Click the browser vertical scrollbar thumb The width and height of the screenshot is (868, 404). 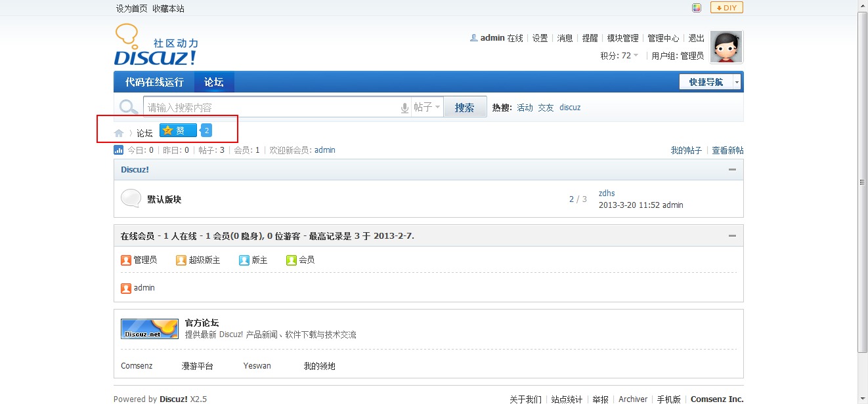point(863,182)
